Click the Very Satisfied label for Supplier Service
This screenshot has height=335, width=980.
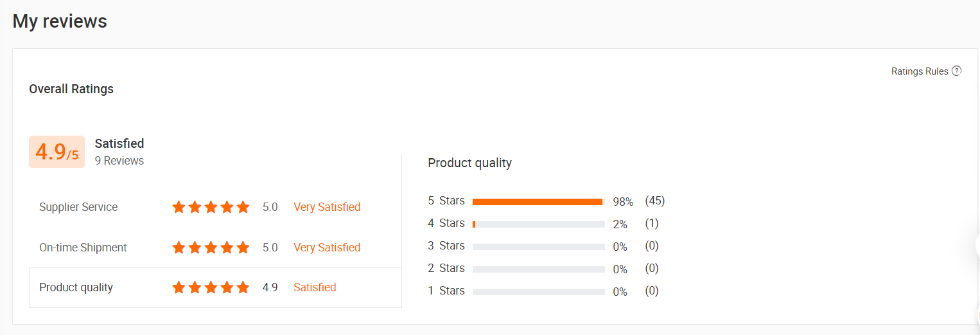point(327,207)
